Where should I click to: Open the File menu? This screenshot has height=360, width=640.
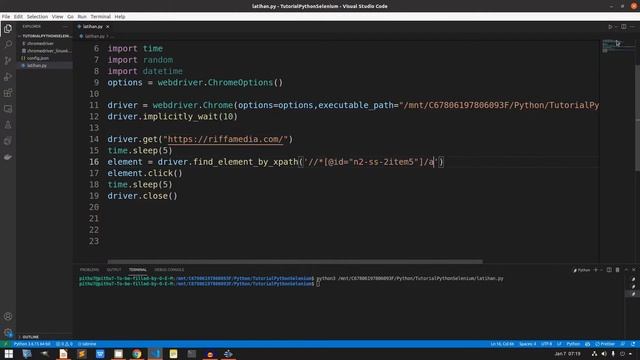tap(6, 17)
